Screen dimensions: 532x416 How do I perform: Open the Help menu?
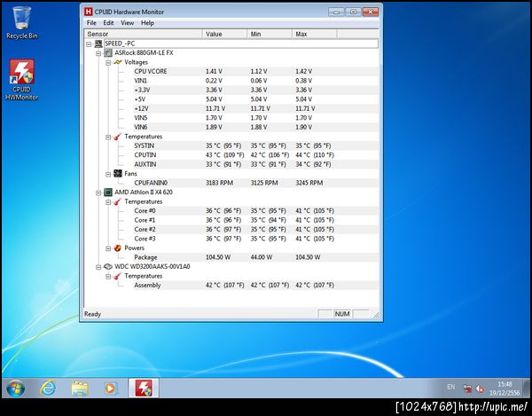click(147, 23)
